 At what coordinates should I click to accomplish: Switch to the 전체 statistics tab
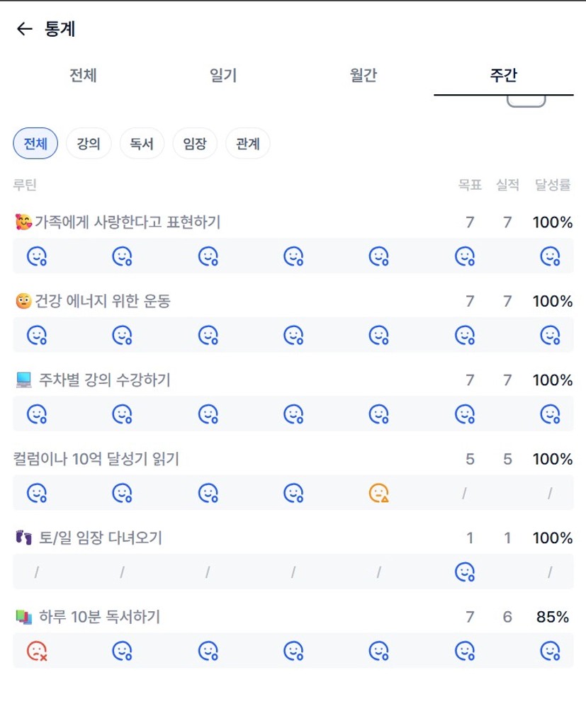point(83,76)
